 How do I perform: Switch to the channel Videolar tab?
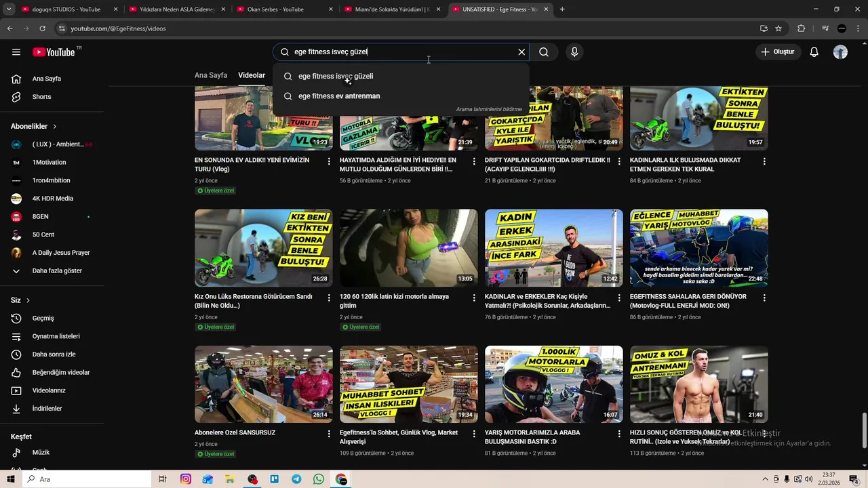tap(252, 75)
